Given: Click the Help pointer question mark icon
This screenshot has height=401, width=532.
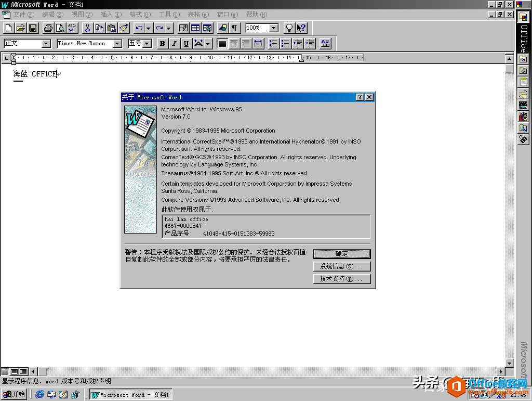Looking at the screenshot, I should coord(301,28).
